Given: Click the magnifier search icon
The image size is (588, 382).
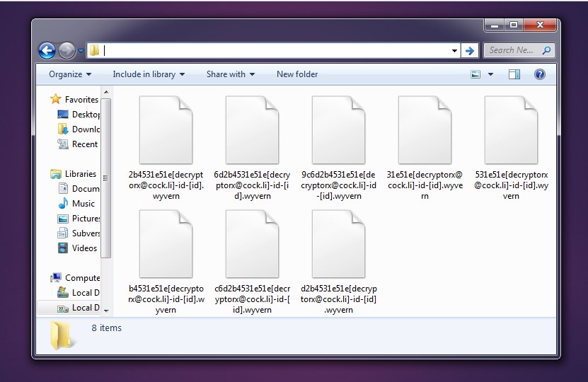Looking at the screenshot, I should (547, 50).
